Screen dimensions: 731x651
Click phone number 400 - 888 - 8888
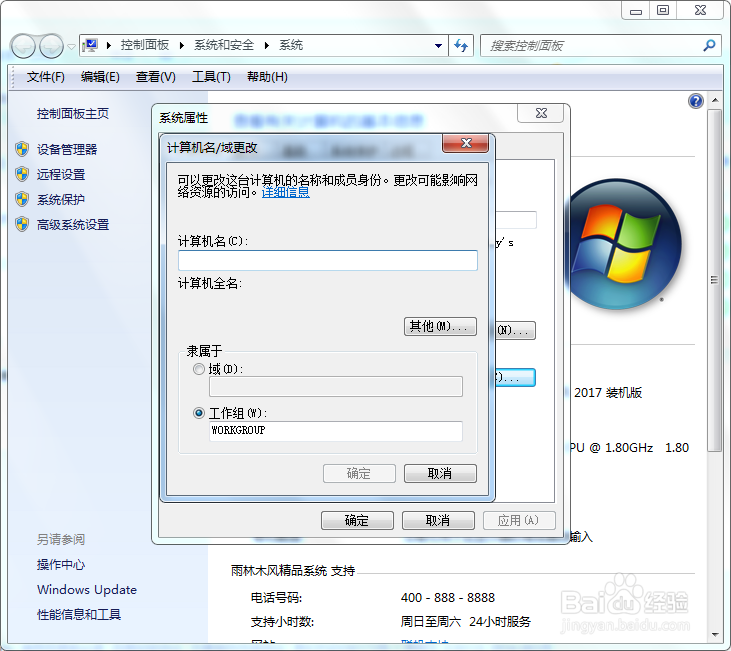tap(448, 598)
